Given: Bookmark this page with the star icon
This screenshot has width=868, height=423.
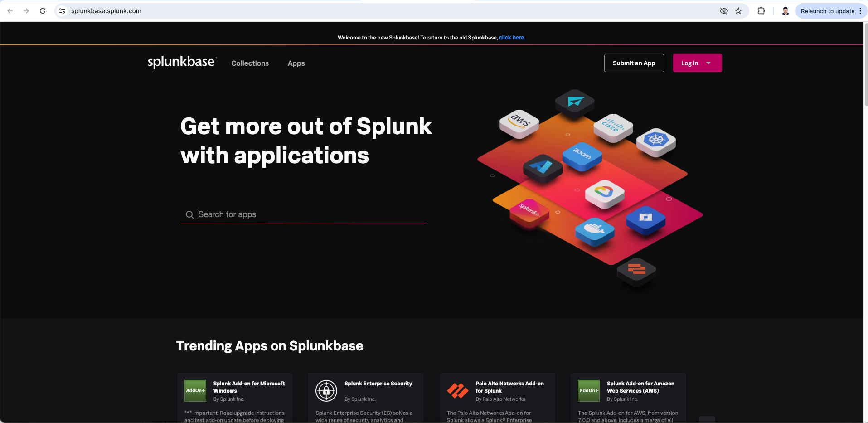Looking at the screenshot, I should [738, 11].
